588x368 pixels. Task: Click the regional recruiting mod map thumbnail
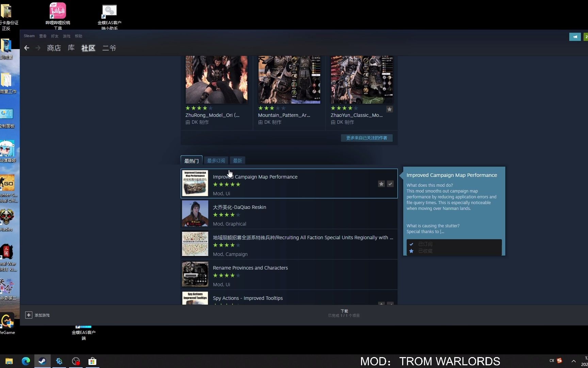[195, 244]
